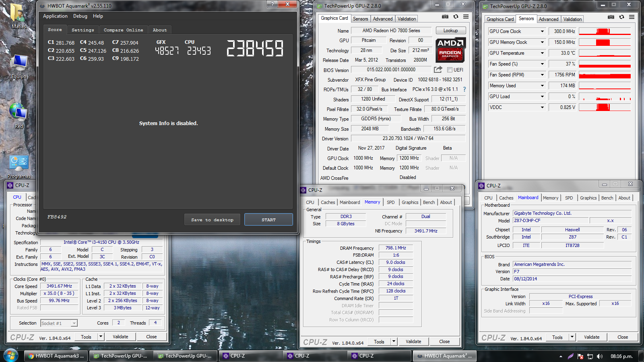The image size is (644, 362).
Task: Select the Red network desktop icon
Action: tap(19, 116)
